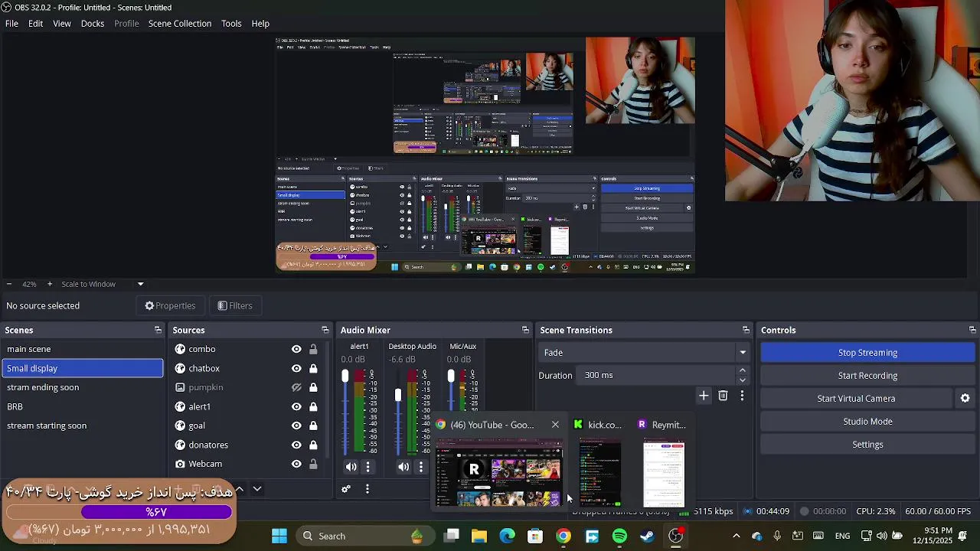Hide the Webcam source
This screenshot has height=551, width=980.
[296, 464]
